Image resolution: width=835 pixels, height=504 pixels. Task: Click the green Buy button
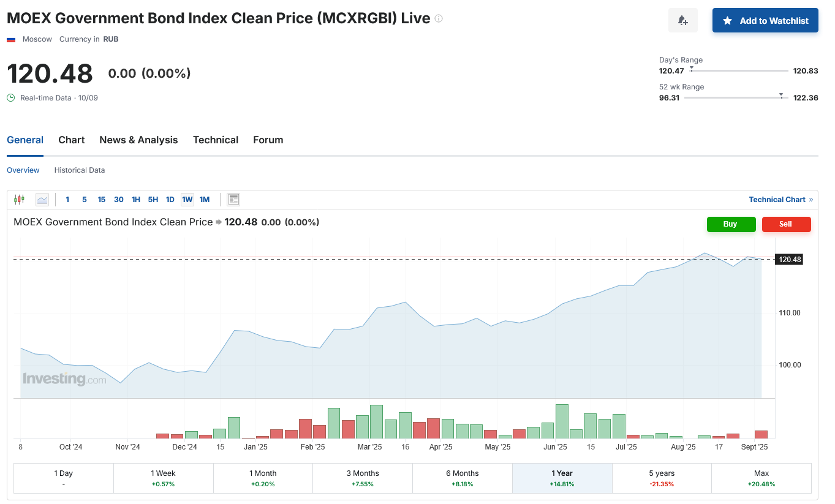click(x=731, y=224)
